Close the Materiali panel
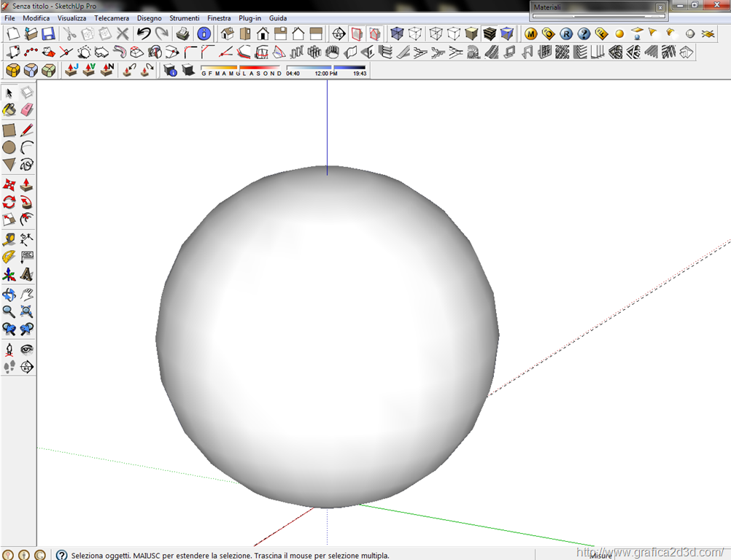The width and height of the screenshot is (731, 560). (x=660, y=7)
